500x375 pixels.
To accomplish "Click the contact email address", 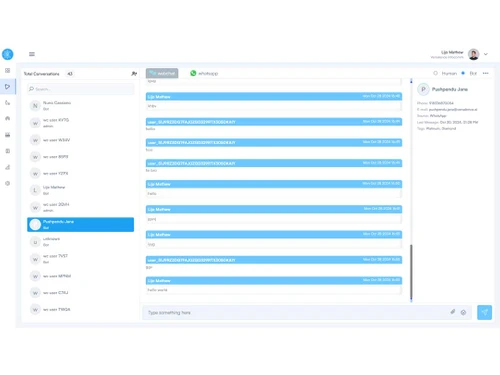I will click(x=453, y=109).
